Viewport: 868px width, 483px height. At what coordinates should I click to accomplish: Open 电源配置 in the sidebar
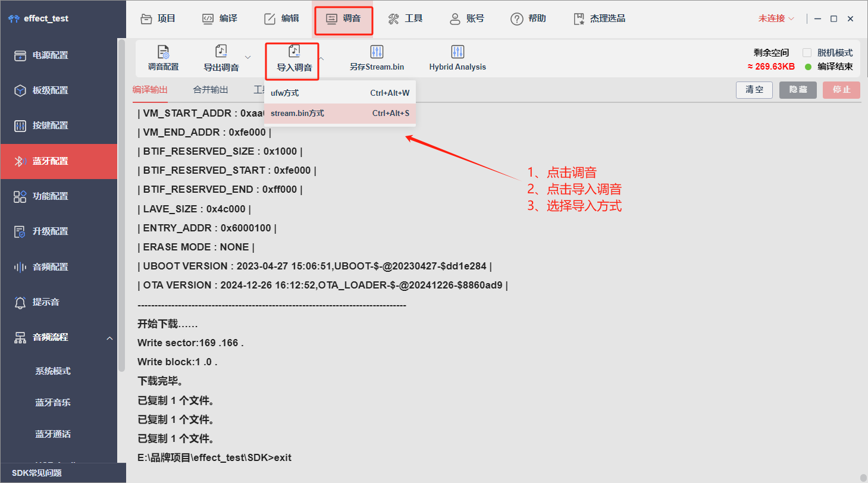point(59,55)
